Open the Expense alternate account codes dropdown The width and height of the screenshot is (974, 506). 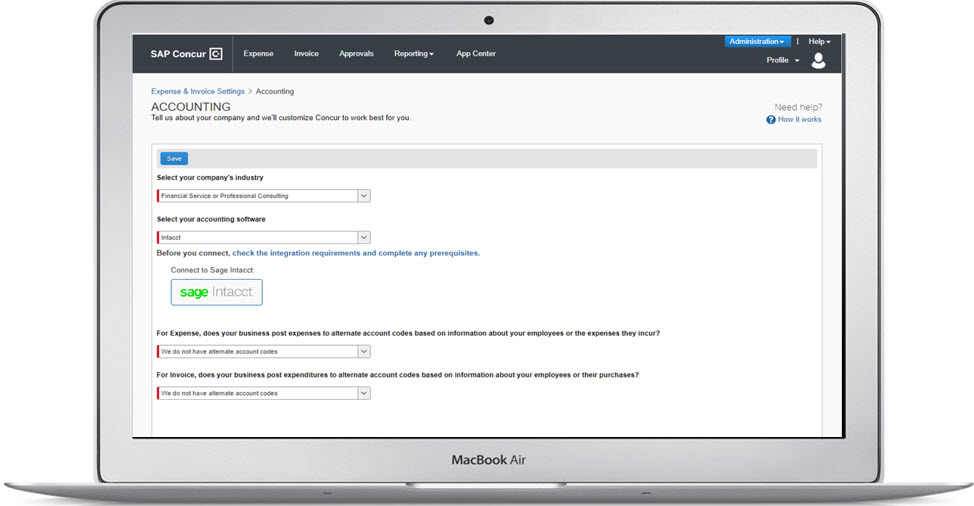pyautogui.click(x=364, y=352)
